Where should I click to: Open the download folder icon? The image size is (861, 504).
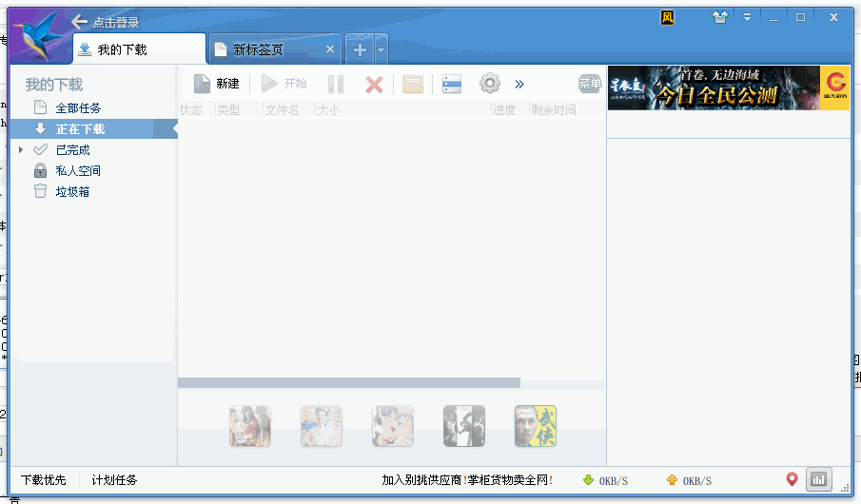point(412,85)
